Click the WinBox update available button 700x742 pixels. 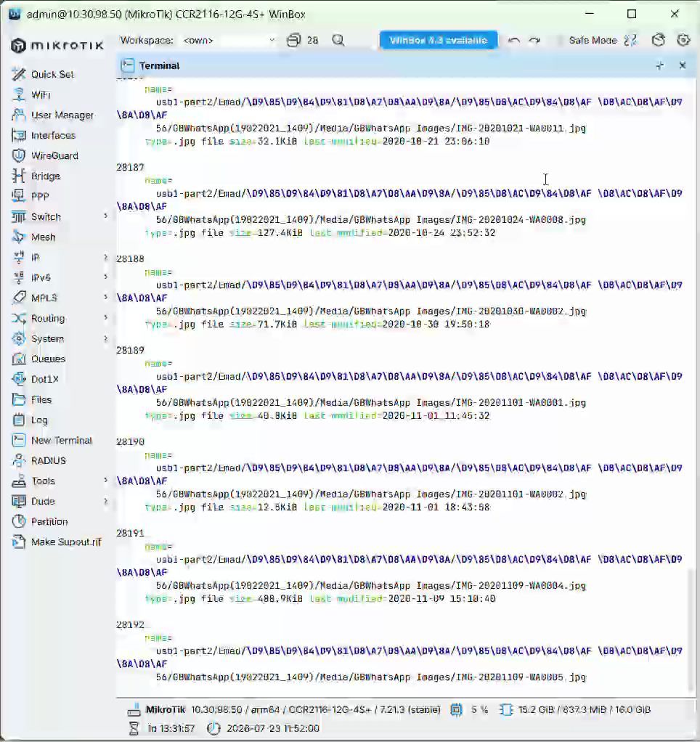click(x=439, y=40)
